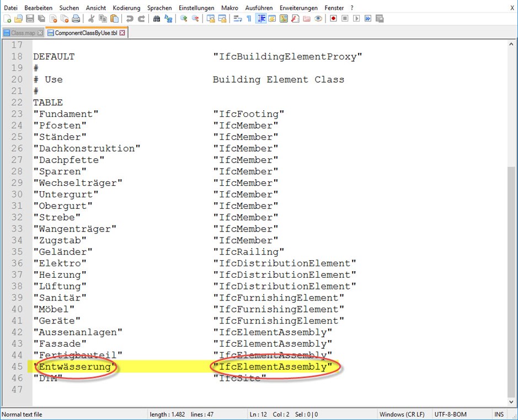
Task: Save the current recorded macro icon
Action: pyautogui.click(x=380, y=19)
